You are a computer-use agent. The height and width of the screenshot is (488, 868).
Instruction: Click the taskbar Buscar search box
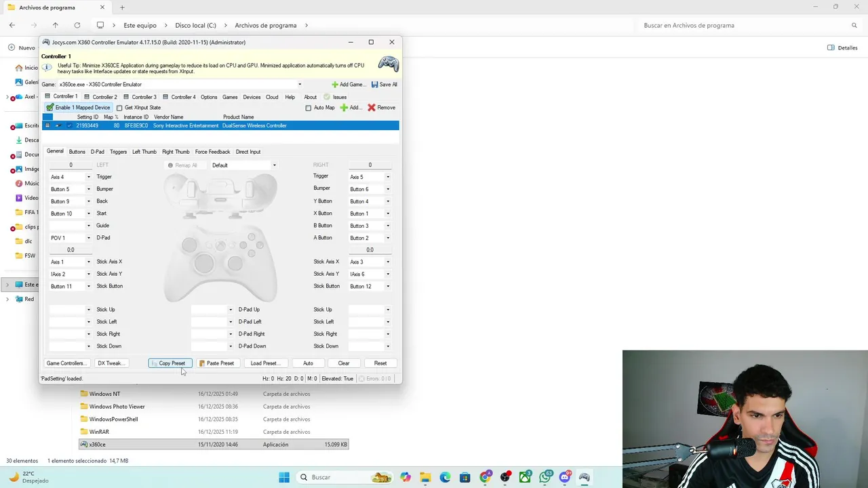[x=345, y=477]
